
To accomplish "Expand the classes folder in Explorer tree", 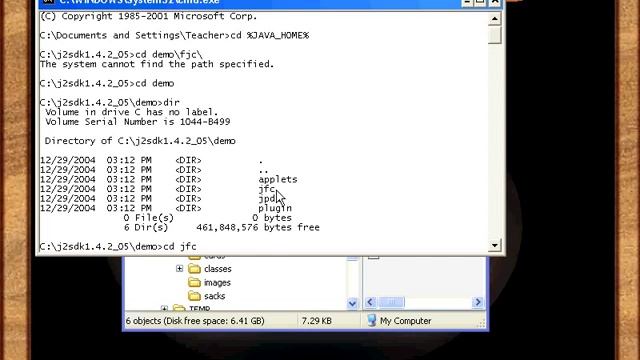I will pyautogui.click(x=180, y=269).
